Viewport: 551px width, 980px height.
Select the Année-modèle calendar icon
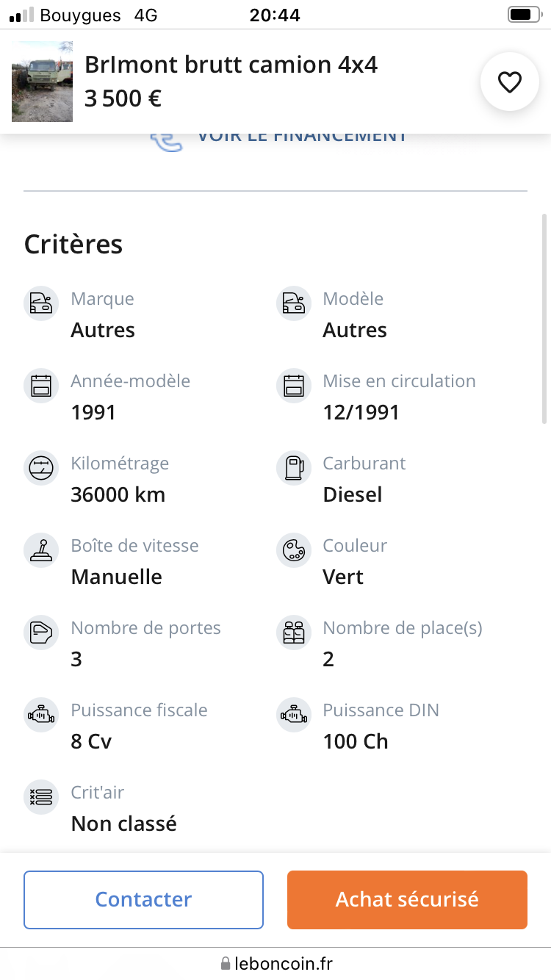[41, 386]
